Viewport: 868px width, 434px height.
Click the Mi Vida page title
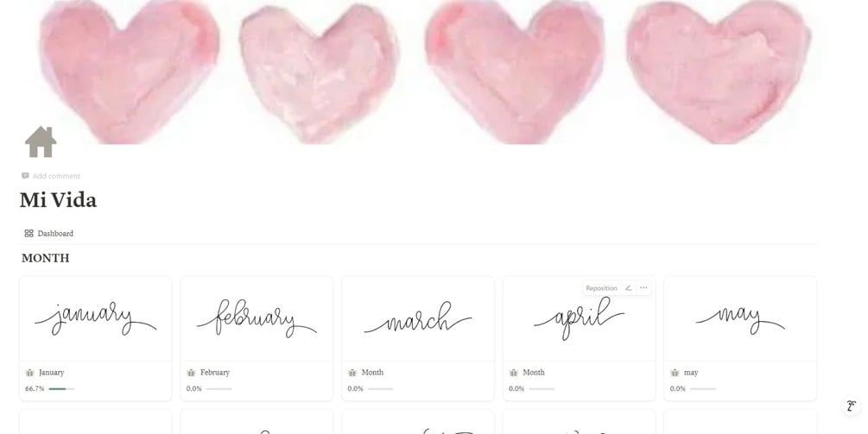coord(58,200)
